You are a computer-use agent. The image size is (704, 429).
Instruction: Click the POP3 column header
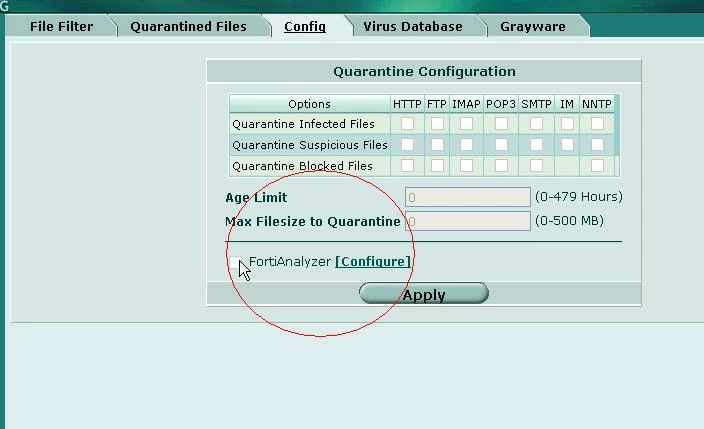501,104
